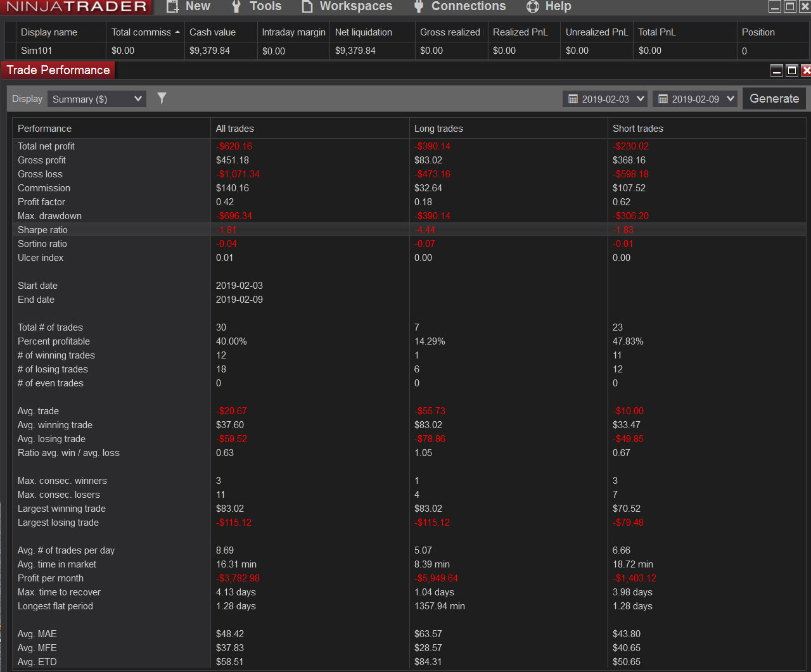Click the Connections plug icon
The height and width of the screenshot is (672, 811).
(x=418, y=6)
